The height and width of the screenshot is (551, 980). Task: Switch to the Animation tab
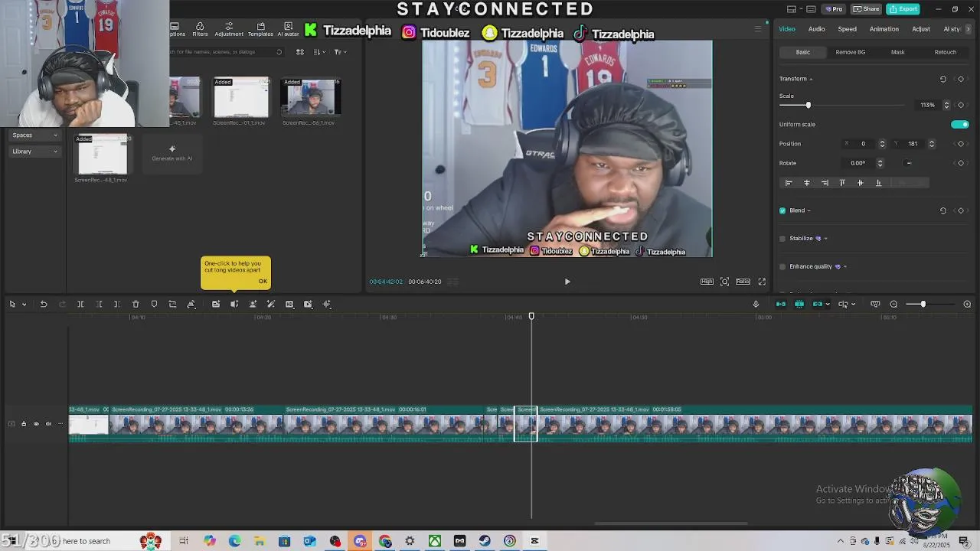click(x=884, y=29)
